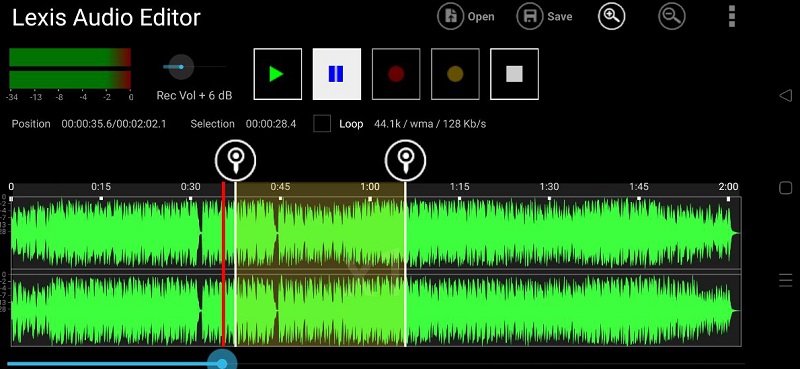The width and height of the screenshot is (800, 369).
Task: Click the 0:45 mark inside the selection
Action: click(280, 187)
